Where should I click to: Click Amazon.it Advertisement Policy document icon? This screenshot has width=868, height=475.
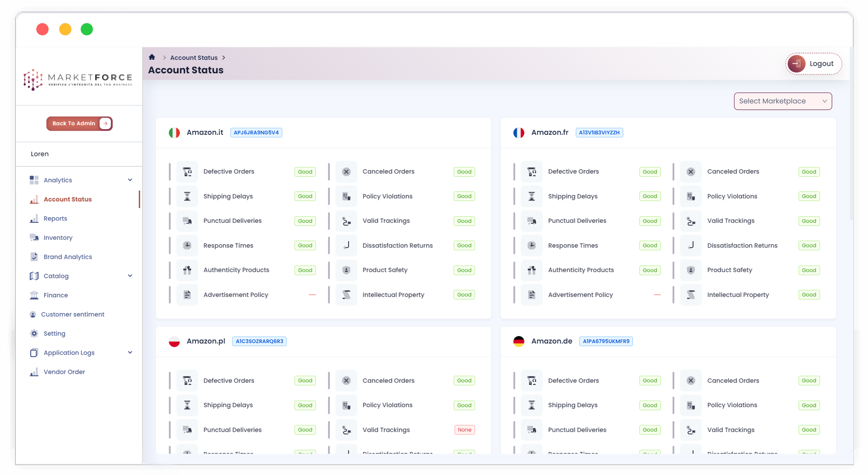click(x=187, y=295)
